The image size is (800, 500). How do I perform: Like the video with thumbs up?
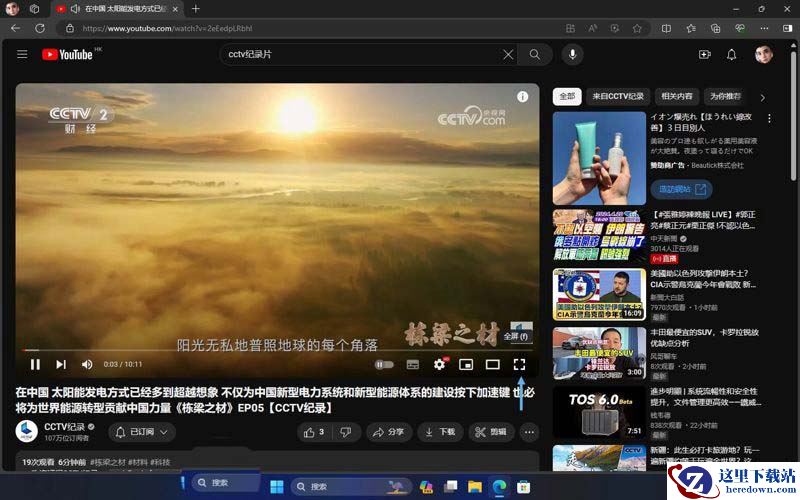tap(314, 432)
